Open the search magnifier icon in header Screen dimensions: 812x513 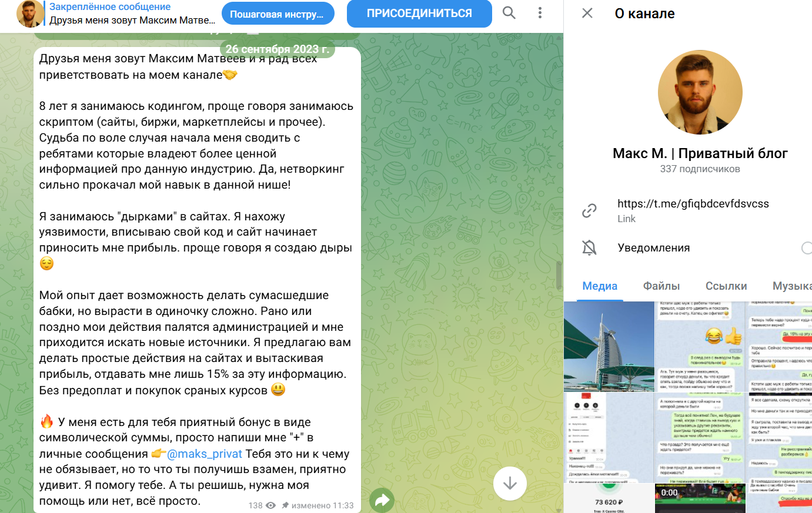[509, 13]
